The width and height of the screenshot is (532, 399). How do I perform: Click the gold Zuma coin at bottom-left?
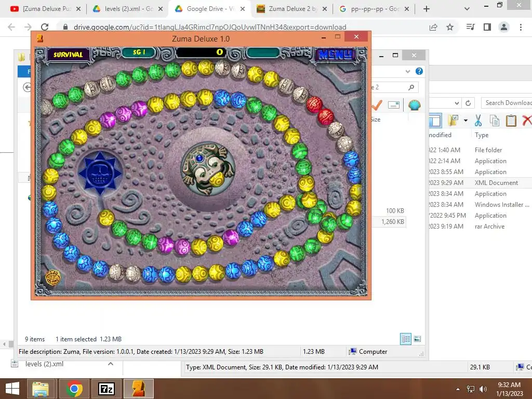pyautogui.click(x=52, y=277)
